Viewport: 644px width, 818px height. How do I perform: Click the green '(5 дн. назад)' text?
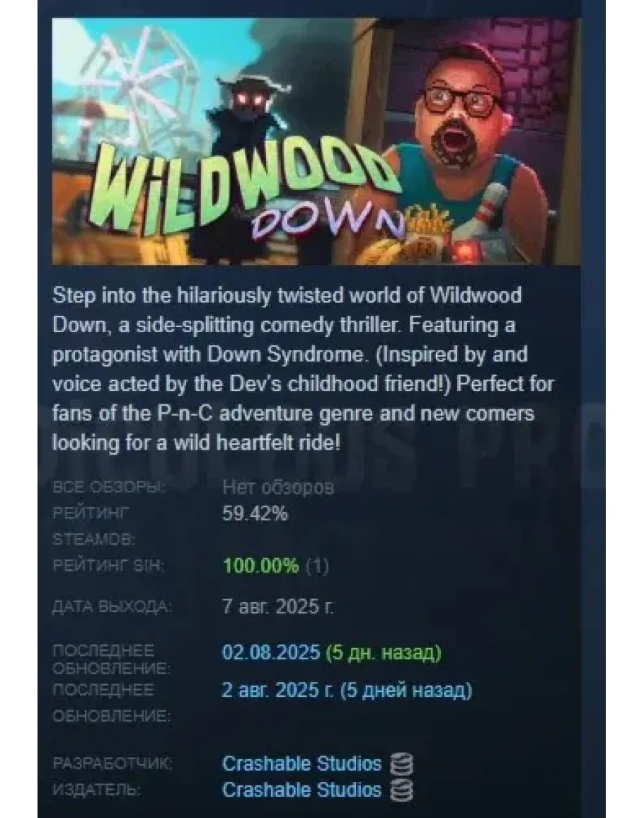tap(384, 652)
